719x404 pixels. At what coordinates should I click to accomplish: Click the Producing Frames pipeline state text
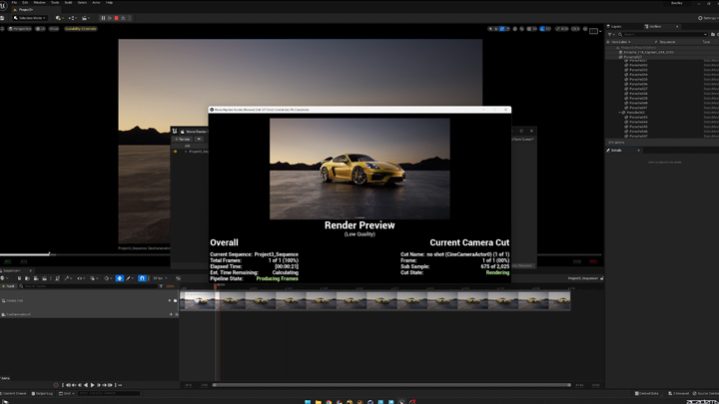[277, 278]
